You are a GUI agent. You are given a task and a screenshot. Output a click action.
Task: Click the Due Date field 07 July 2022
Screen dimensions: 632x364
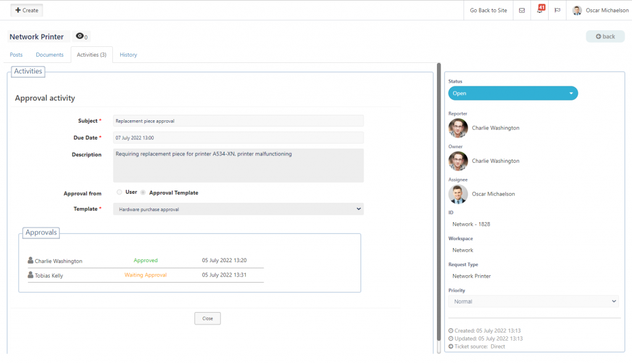[238, 138]
